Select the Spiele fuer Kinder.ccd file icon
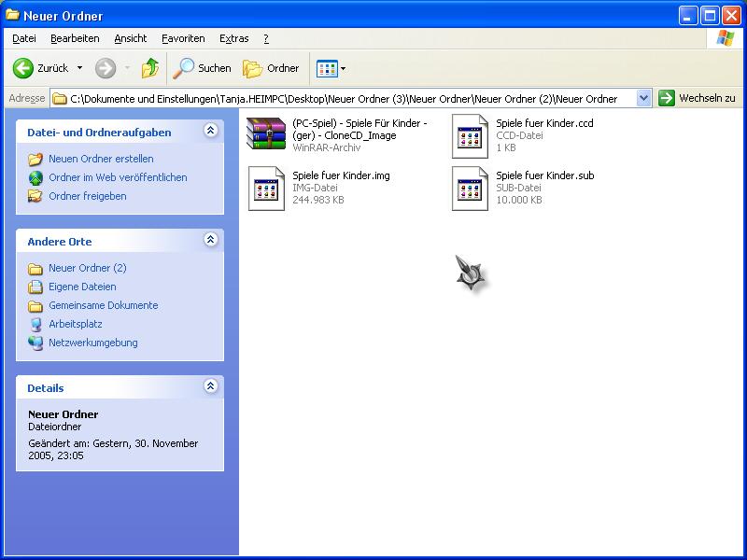747x560 pixels. tap(470, 135)
